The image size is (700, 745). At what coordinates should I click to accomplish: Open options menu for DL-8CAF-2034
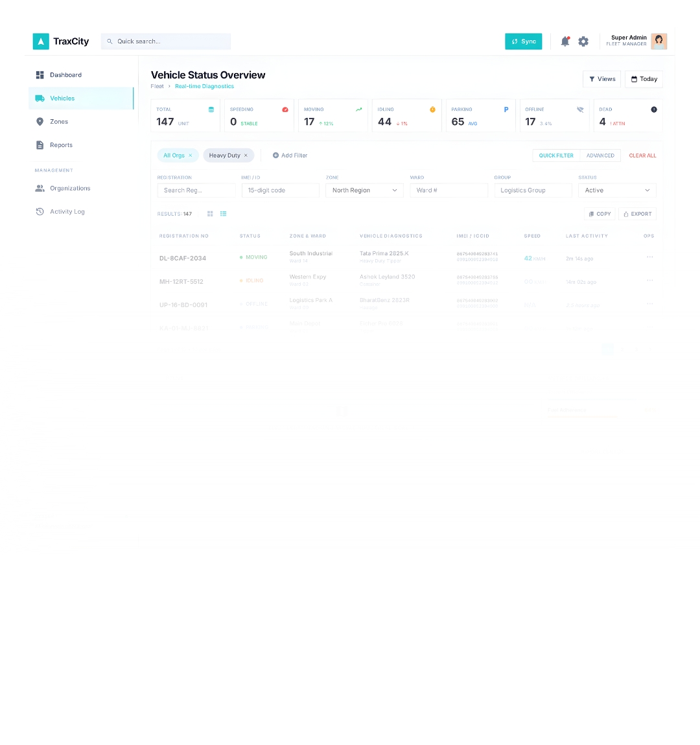[x=649, y=257]
